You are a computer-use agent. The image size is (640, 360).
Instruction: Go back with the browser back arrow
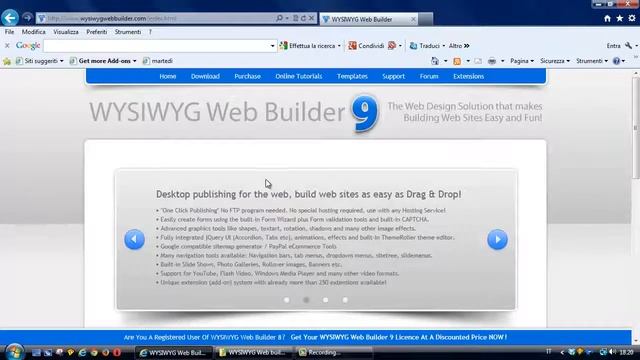[10, 18]
